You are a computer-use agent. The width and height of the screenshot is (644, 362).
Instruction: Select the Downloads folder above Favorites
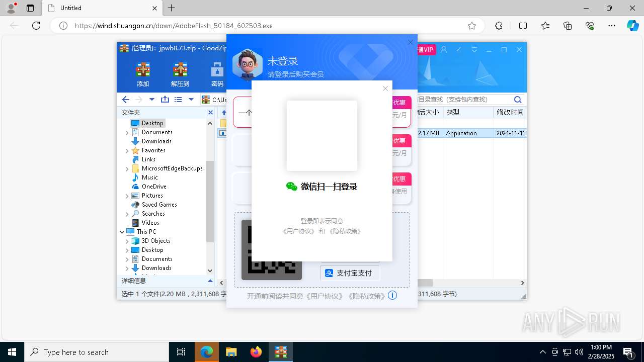click(x=156, y=141)
